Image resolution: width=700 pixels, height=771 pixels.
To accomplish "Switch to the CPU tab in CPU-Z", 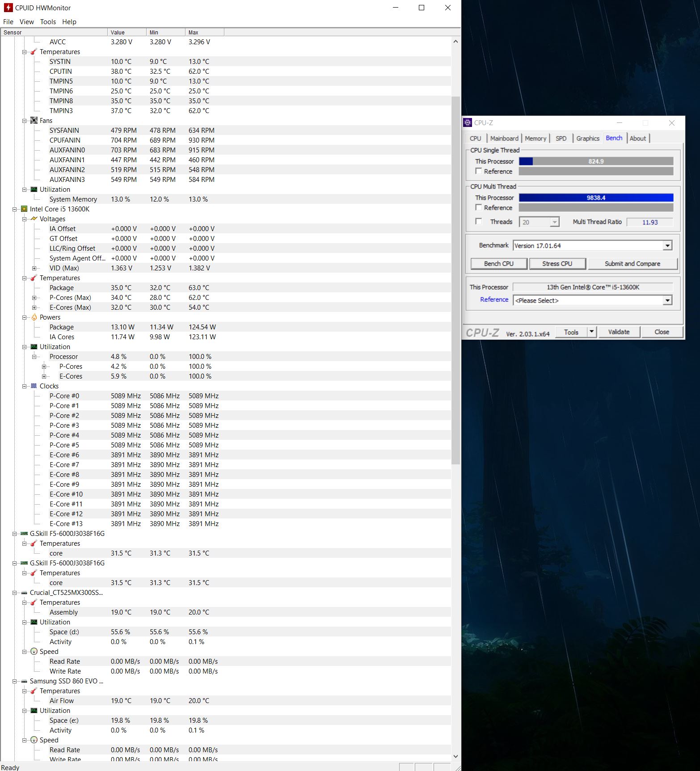I will pyautogui.click(x=476, y=139).
